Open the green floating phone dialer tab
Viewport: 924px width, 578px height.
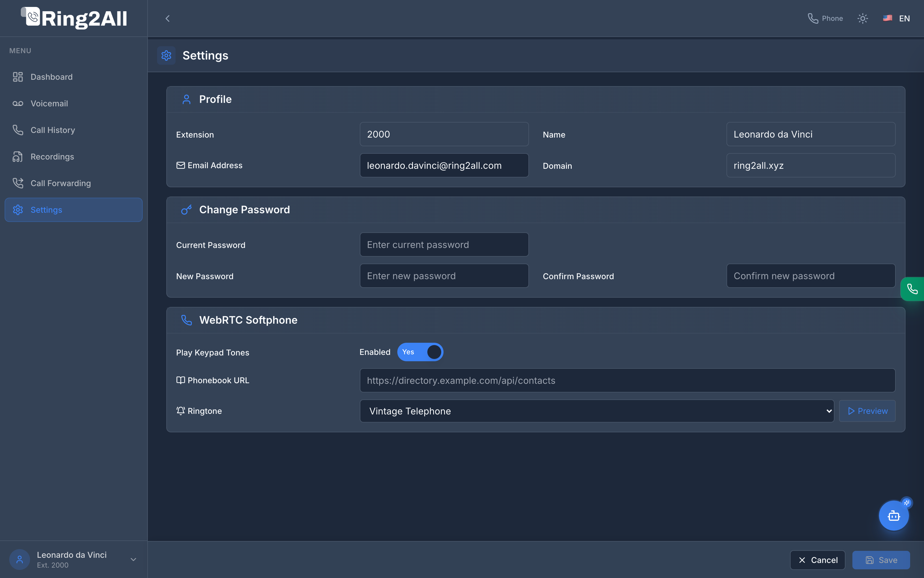coord(912,289)
